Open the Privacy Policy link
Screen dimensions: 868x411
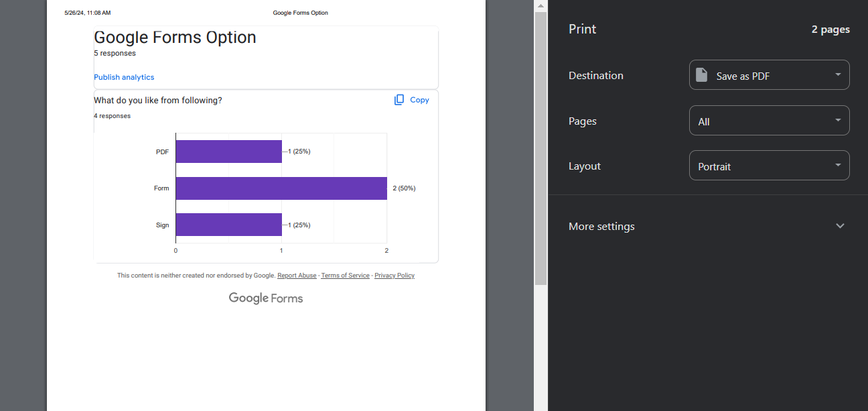[x=394, y=276]
